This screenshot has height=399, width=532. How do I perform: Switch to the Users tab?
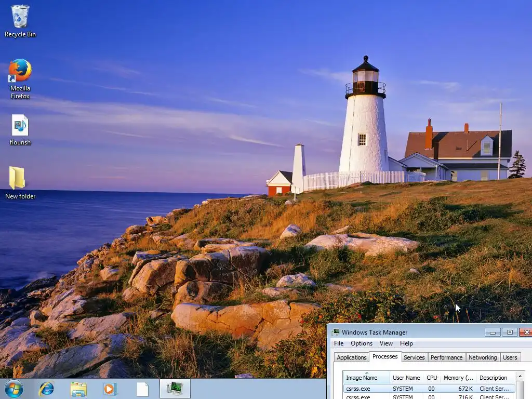tap(510, 357)
